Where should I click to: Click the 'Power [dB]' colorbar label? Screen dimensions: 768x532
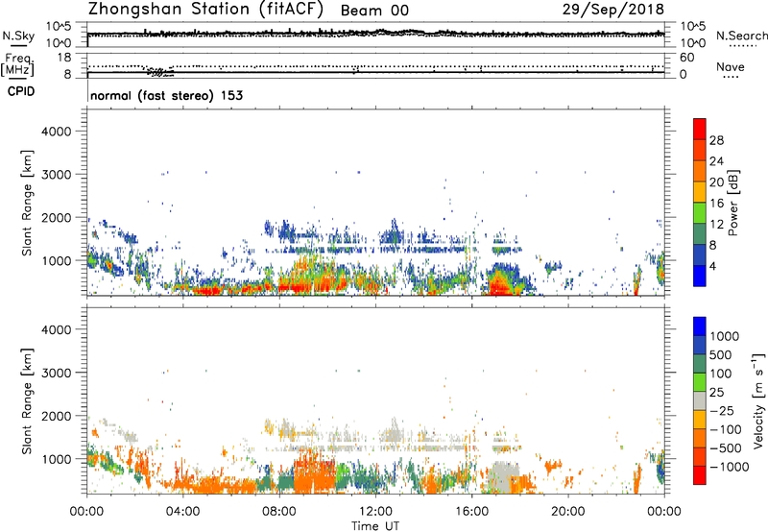point(732,203)
